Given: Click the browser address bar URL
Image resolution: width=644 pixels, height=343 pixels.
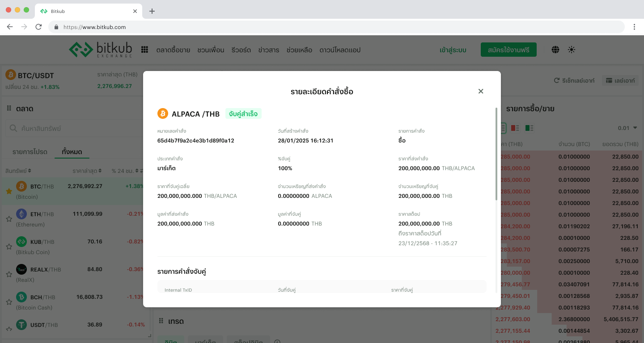Looking at the screenshot, I should (x=94, y=27).
